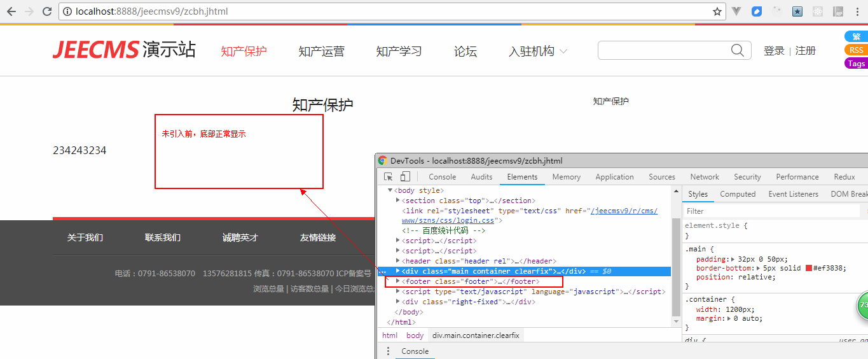Expand the footer class="footer" node

[398, 281]
